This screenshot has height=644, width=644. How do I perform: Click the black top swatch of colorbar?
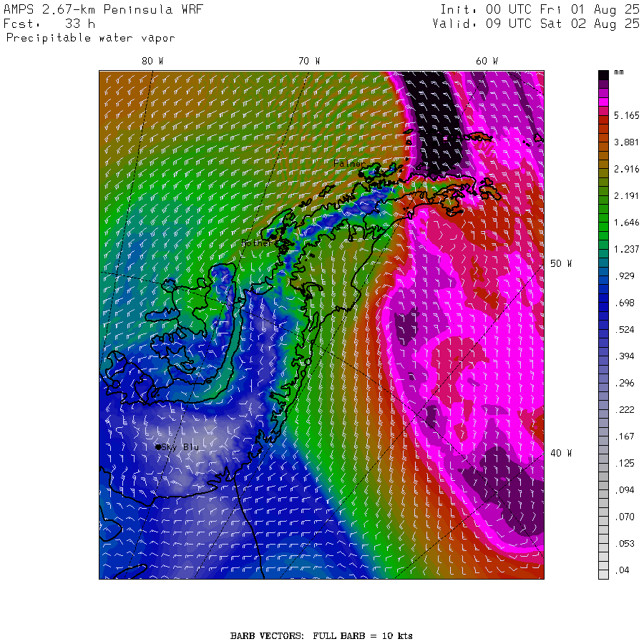pyautogui.click(x=603, y=75)
